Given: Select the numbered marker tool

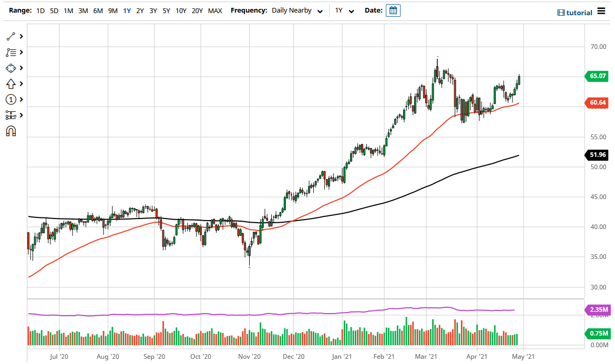Looking at the screenshot, I should 11,99.
